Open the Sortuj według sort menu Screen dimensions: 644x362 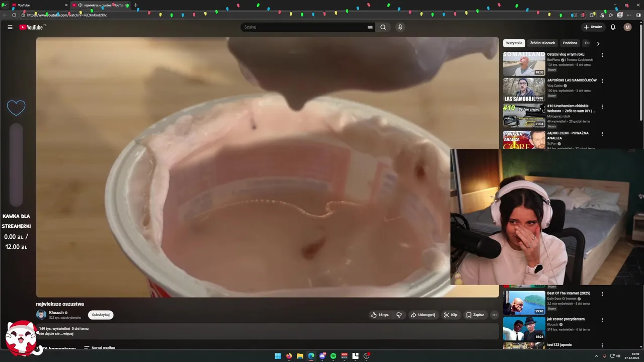click(x=100, y=348)
